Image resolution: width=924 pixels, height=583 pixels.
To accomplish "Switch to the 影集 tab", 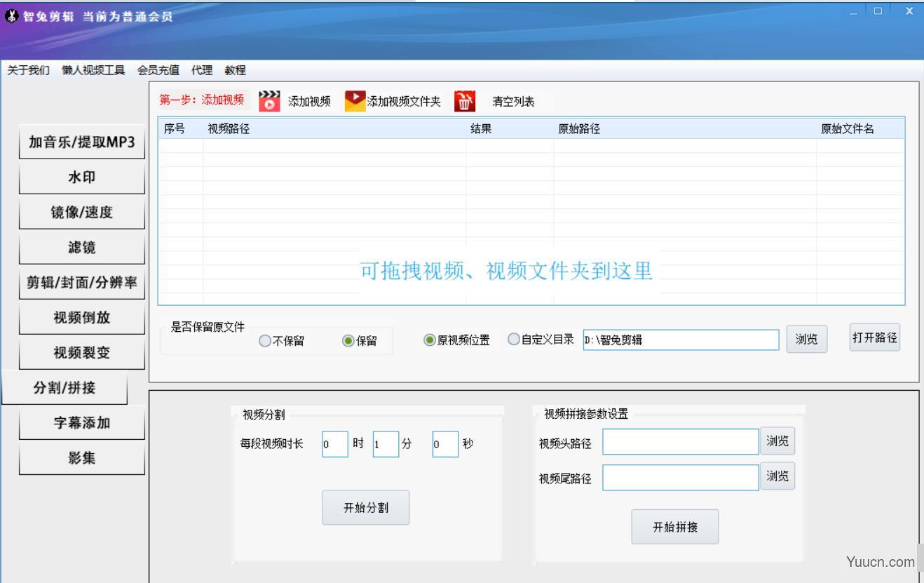I will pyautogui.click(x=81, y=458).
